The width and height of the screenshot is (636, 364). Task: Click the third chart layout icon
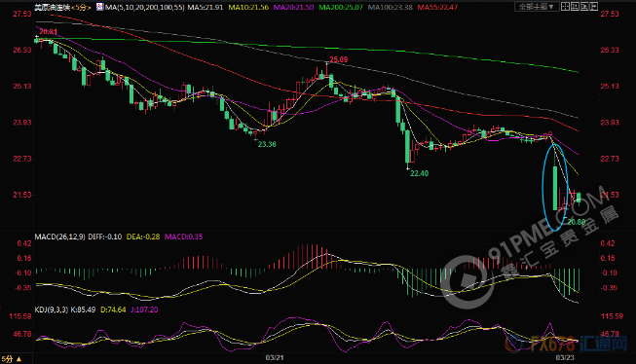click(x=584, y=6)
